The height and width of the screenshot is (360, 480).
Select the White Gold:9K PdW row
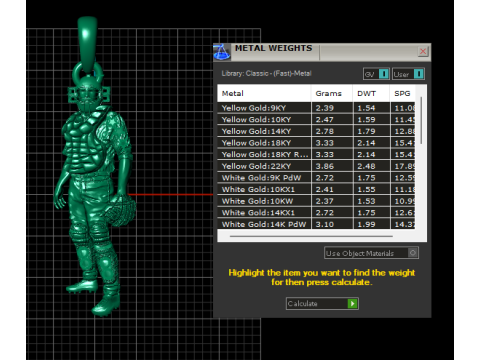click(316, 178)
